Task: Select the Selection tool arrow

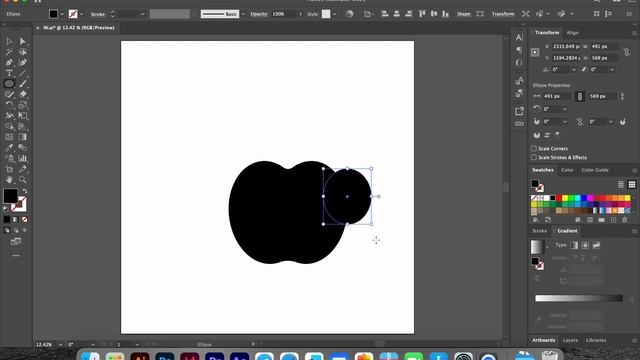Action: click(9, 41)
